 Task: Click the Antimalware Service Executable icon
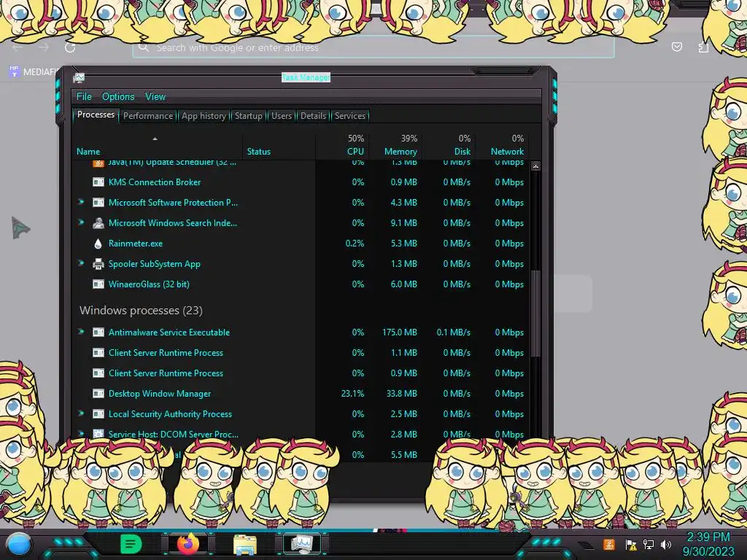pyautogui.click(x=98, y=332)
